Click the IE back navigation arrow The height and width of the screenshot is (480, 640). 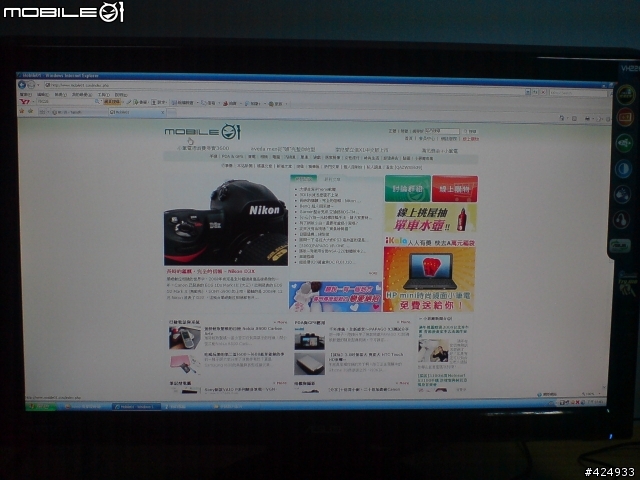point(22,85)
